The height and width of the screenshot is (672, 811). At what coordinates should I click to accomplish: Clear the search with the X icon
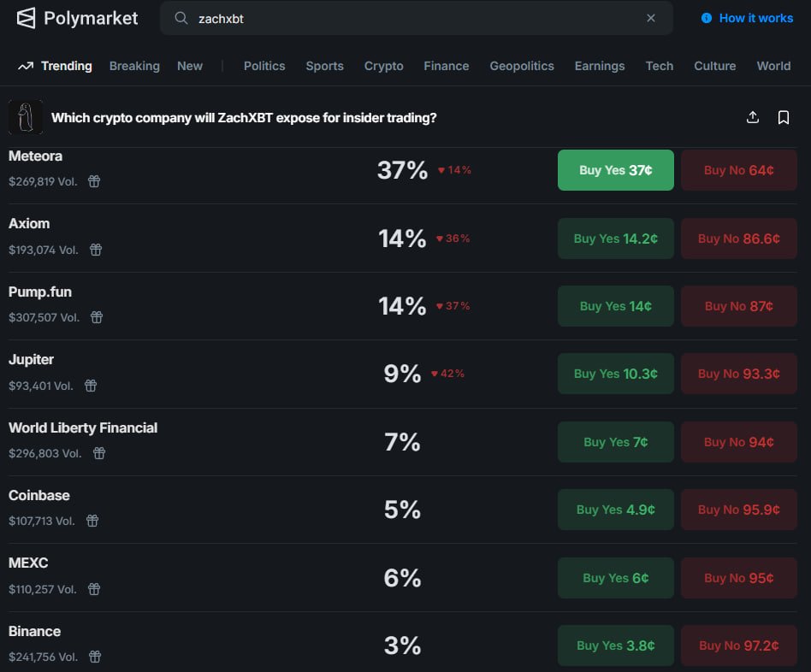tap(651, 18)
